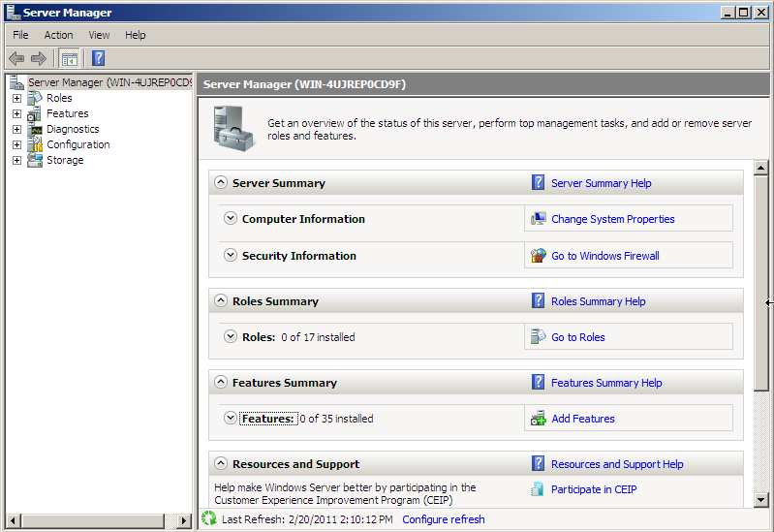
Task: Click the Participate in CEIP icon
Action: (x=537, y=489)
